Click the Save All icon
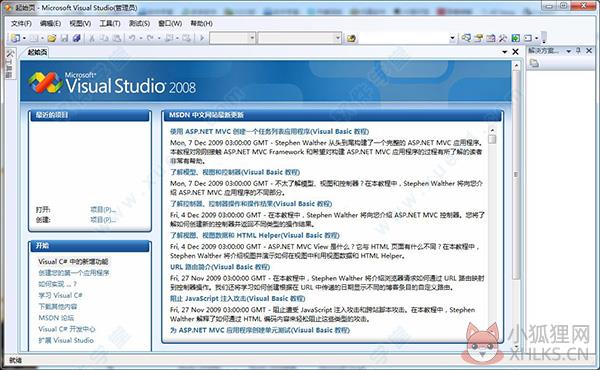 coord(77,38)
